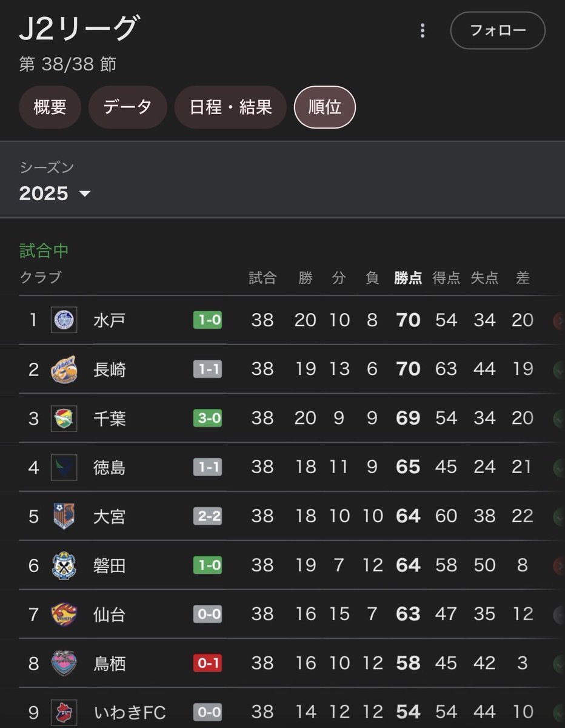The height and width of the screenshot is (728, 565).
Task: Open the 日程・結果 tab
Action: [x=230, y=107]
